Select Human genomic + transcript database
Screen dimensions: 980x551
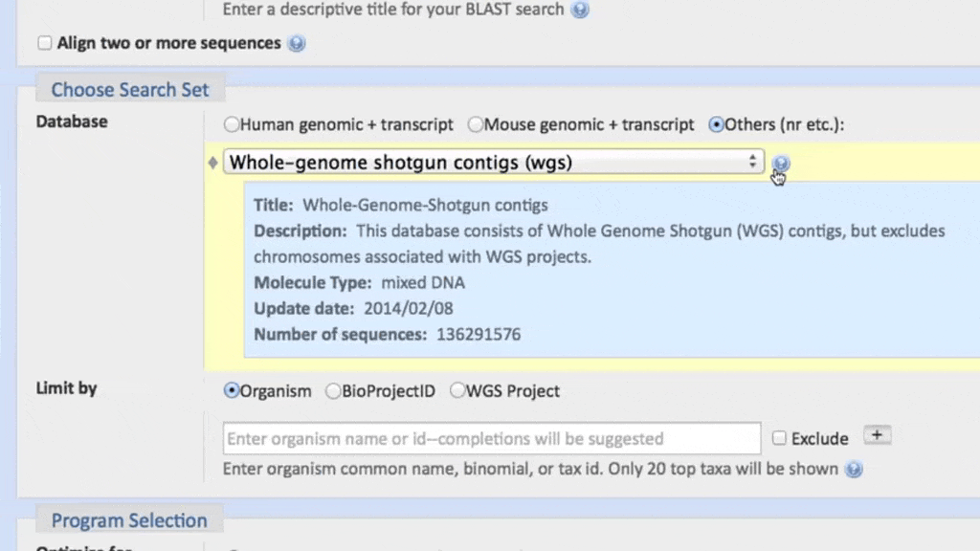[x=231, y=124]
